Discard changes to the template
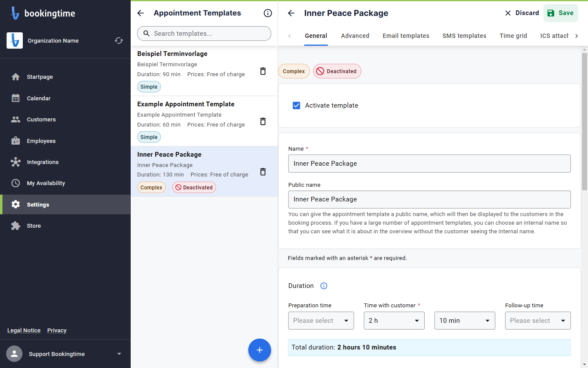Image resolution: width=588 pixels, height=368 pixels. (521, 13)
